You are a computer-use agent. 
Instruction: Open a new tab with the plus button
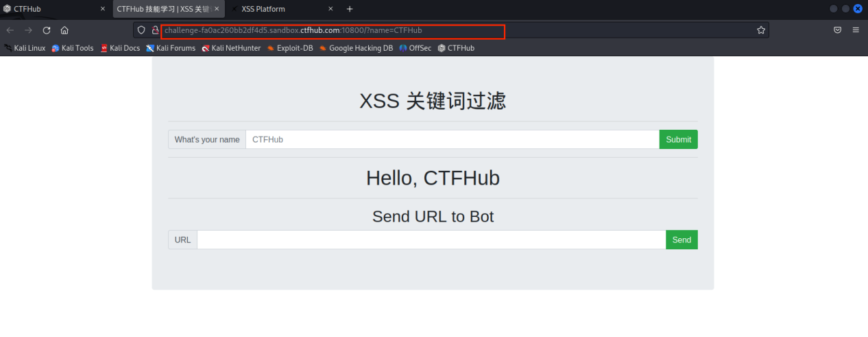(x=350, y=9)
